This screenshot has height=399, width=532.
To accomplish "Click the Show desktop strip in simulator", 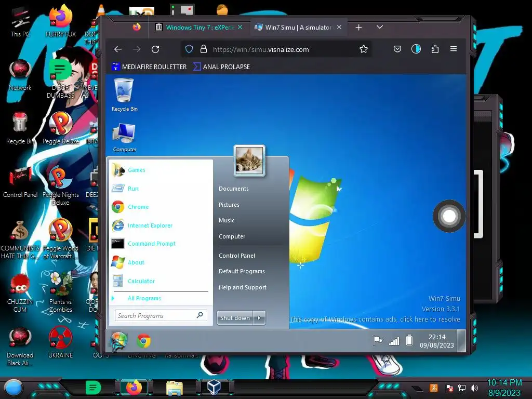I will (x=461, y=341).
